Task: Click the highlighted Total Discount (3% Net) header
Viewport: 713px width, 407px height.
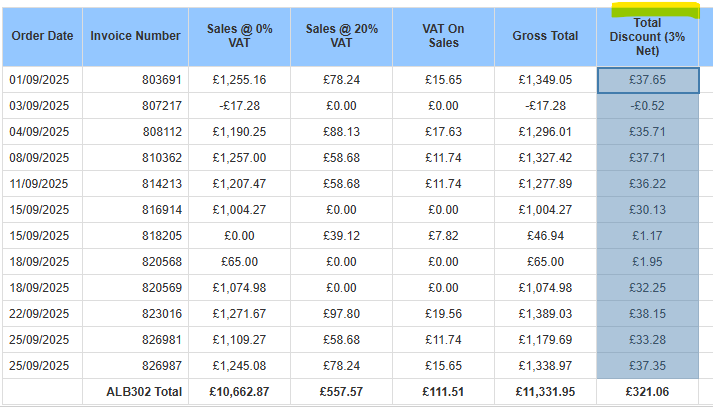Action: tap(647, 36)
